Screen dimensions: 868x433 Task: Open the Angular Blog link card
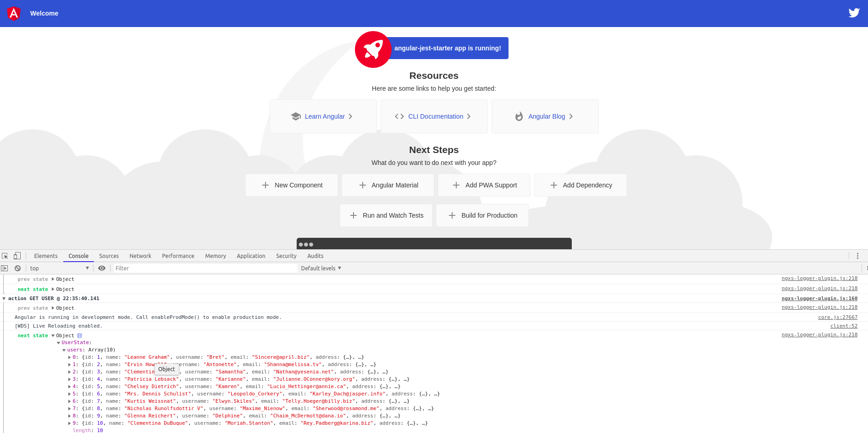545,116
